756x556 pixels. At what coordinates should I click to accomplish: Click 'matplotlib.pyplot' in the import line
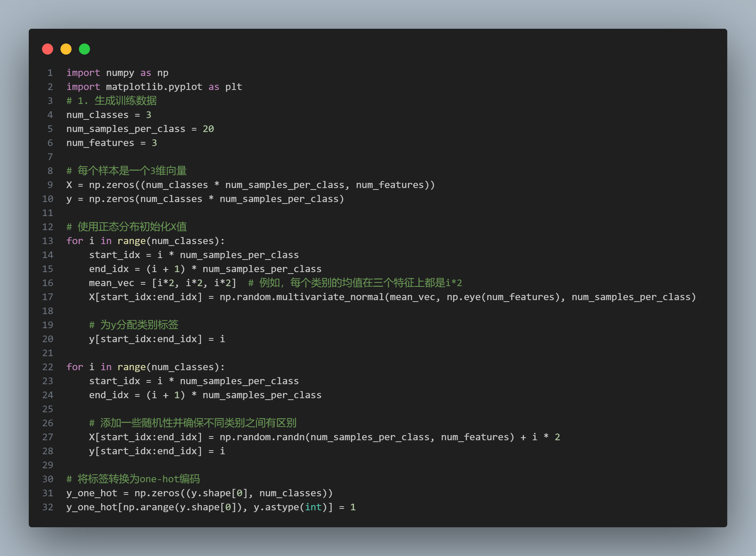click(x=154, y=87)
